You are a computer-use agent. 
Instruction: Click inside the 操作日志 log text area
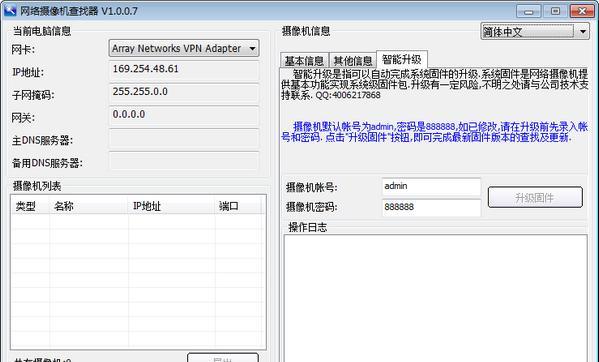pyautogui.click(x=435, y=298)
